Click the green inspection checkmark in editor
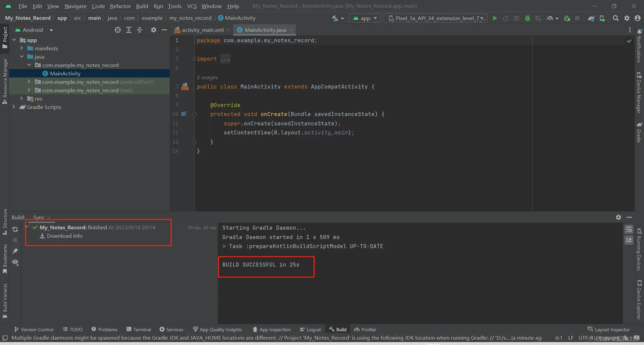This screenshot has width=644, height=345. click(x=629, y=41)
